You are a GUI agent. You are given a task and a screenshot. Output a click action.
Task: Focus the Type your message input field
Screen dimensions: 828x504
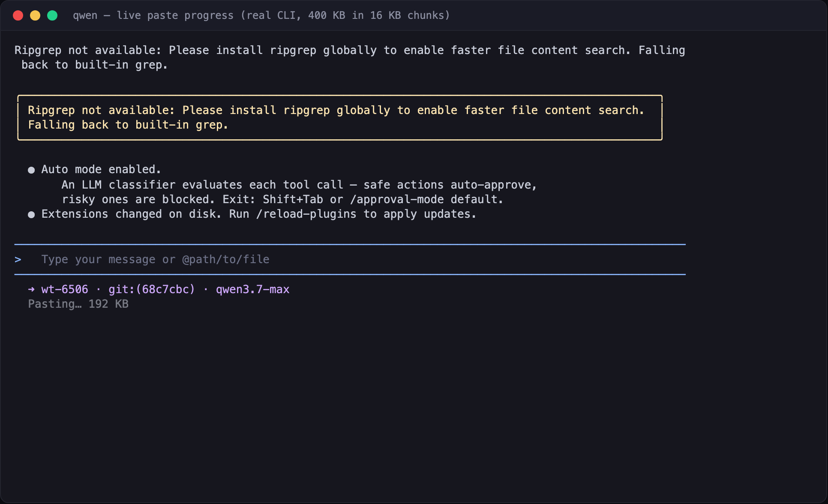[x=350, y=259]
